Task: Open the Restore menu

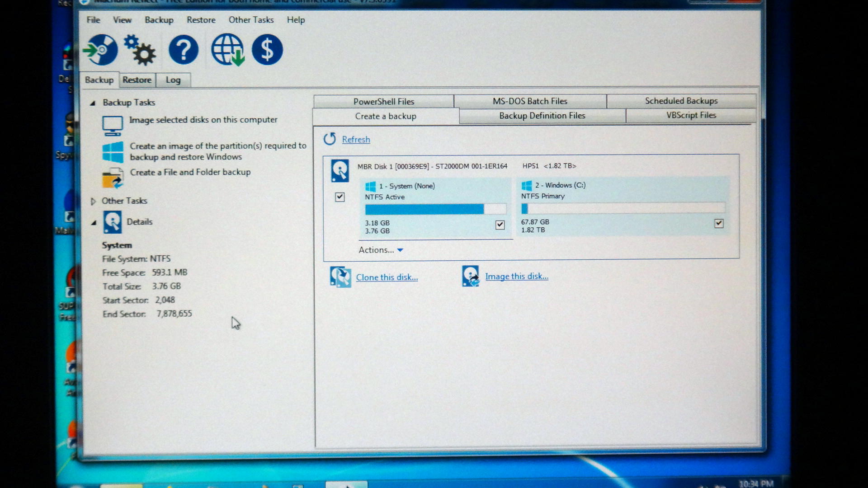Action: click(x=201, y=20)
